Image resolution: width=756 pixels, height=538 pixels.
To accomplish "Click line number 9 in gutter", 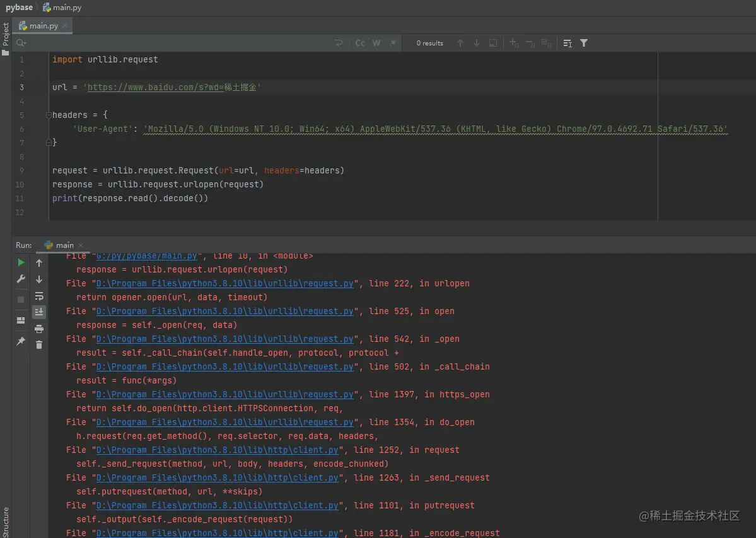I will coord(21,171).
